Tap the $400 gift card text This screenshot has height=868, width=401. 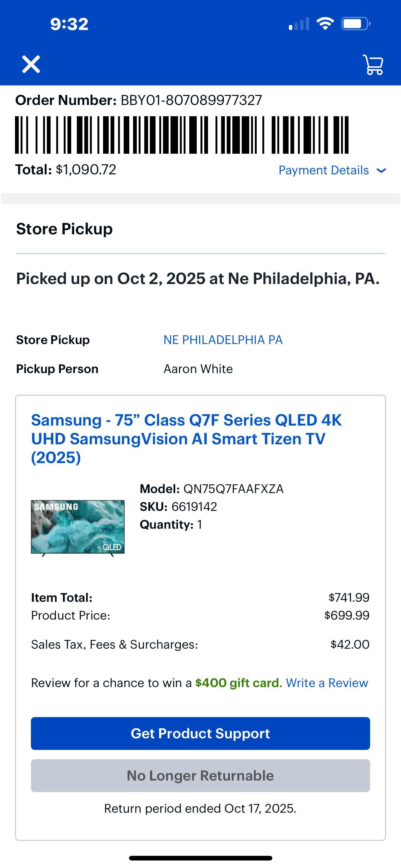(237, 683)
